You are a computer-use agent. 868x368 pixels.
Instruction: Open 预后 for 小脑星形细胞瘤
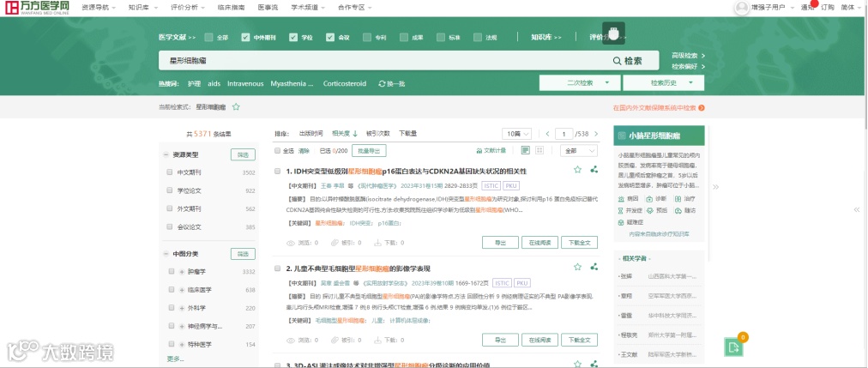(x=657, y=211)
